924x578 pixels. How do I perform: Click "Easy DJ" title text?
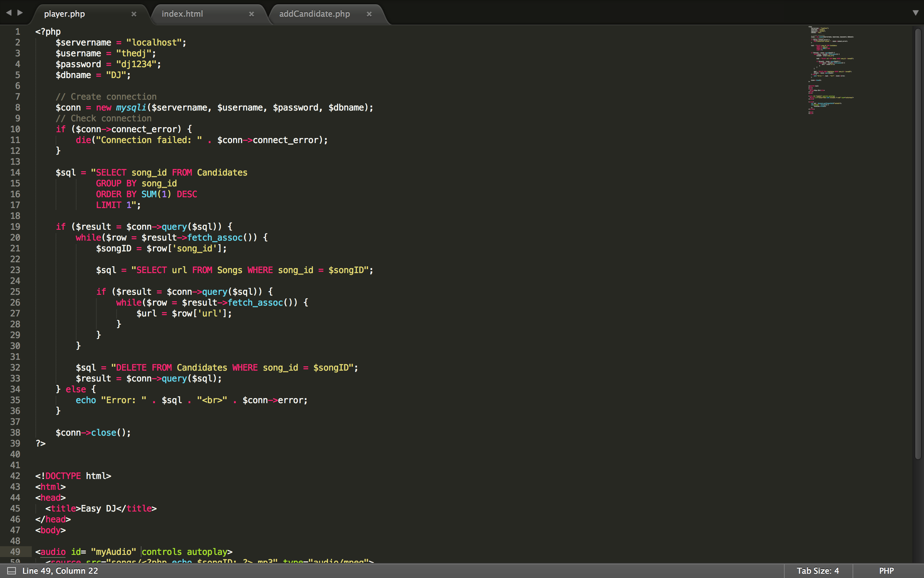(99, 508)
